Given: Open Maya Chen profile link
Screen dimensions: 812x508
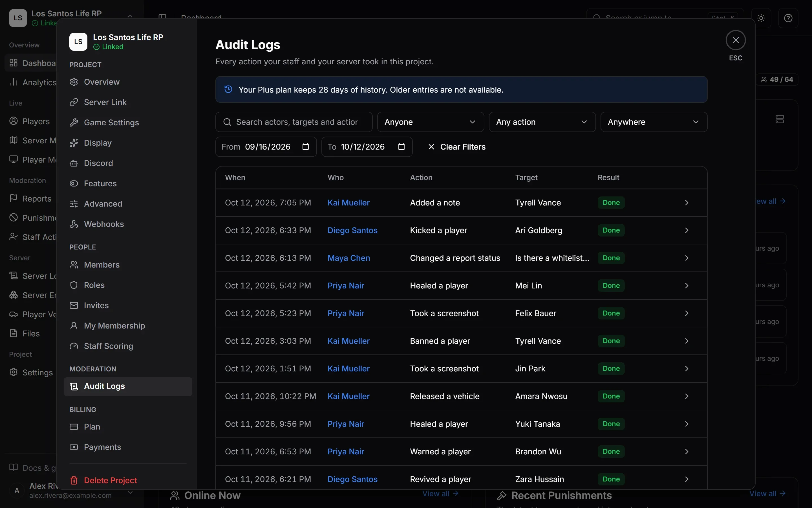Looking at the screenshot, I should (x=348, y=258).
